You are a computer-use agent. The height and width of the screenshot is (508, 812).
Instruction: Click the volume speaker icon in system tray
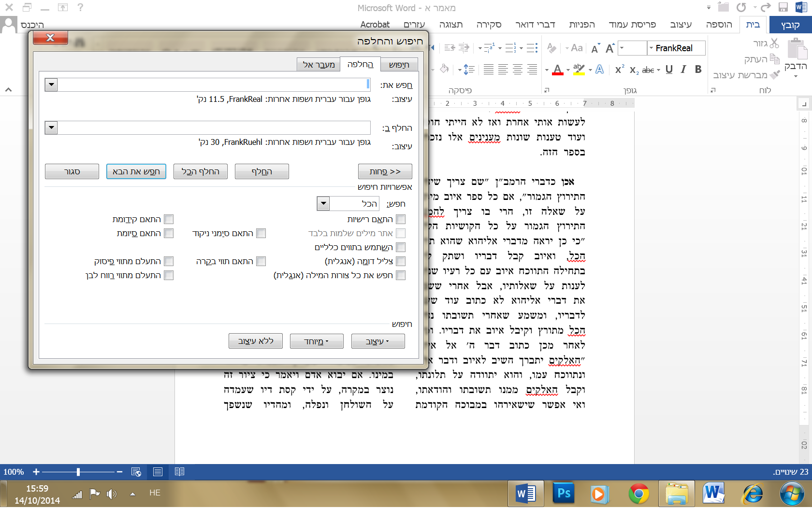click(111, 494)
